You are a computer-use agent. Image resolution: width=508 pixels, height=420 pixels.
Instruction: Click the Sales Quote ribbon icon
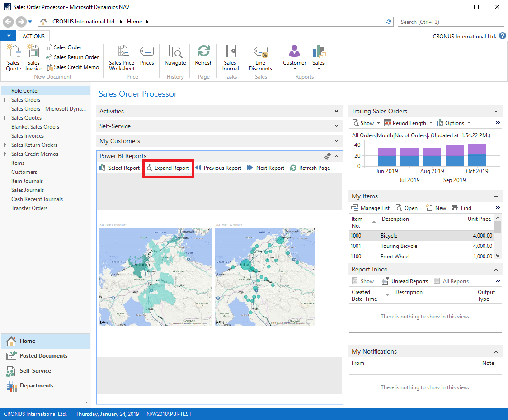(14, 58)
